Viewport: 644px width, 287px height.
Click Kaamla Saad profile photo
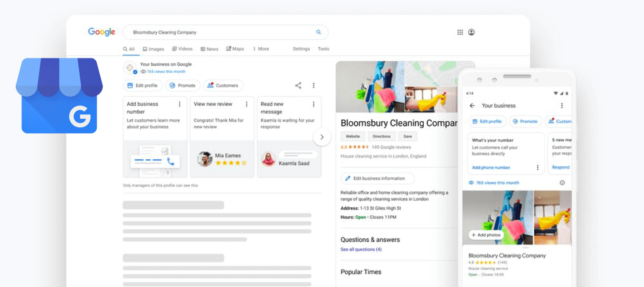pos(269,159)
